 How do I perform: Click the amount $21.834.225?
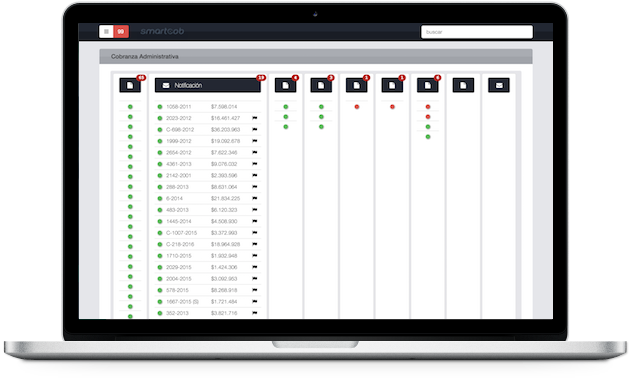[225, 198]
